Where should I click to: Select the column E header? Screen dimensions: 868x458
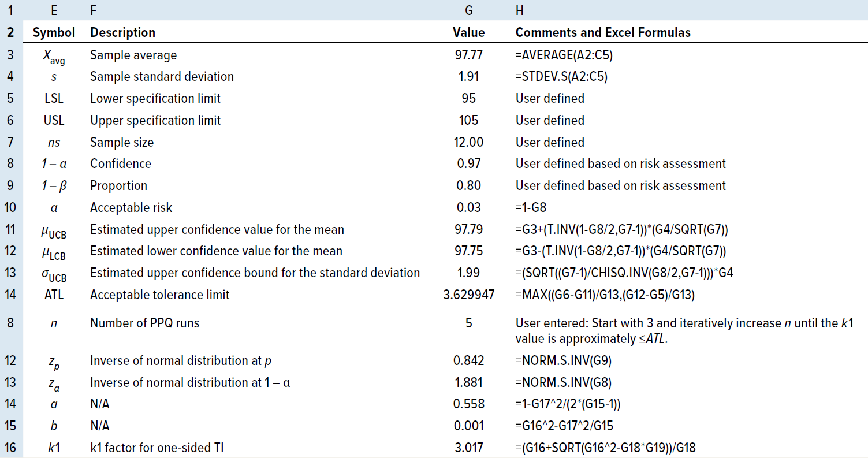pos(54,10)
